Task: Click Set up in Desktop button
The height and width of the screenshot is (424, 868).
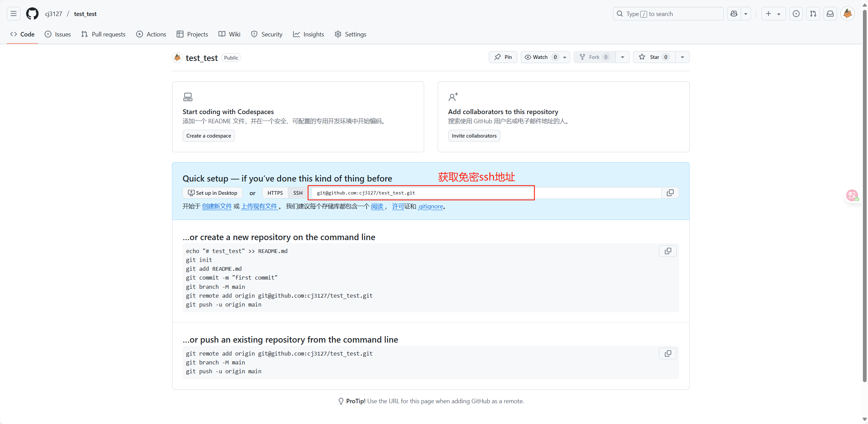Action: 213,193
